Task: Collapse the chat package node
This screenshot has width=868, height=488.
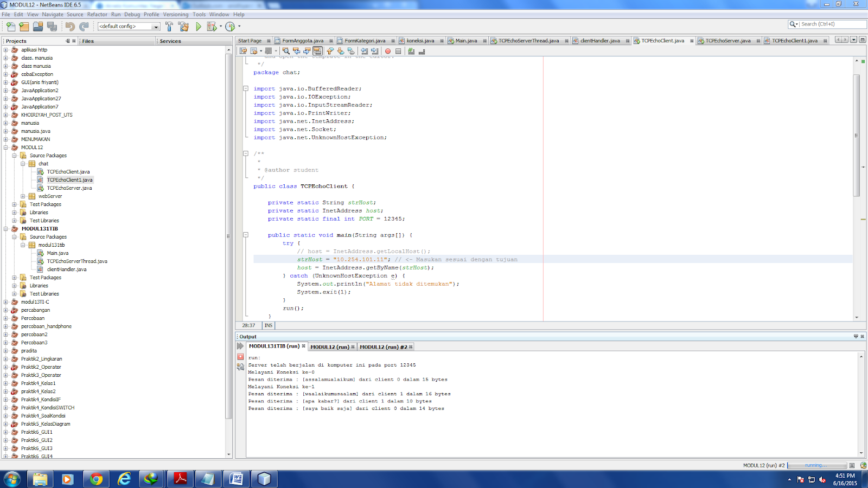Action: pyautogui.click(x=23, y=164)
